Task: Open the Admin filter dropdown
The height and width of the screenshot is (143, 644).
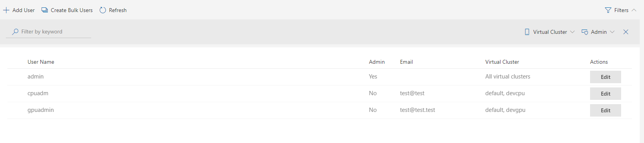Action: click(x=598, y=32)
